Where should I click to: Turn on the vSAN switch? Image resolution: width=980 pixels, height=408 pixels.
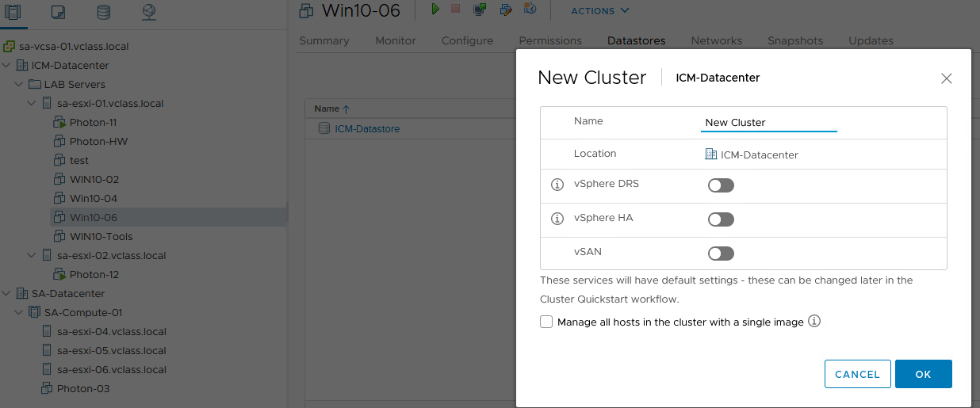click(x=721, y=254)
